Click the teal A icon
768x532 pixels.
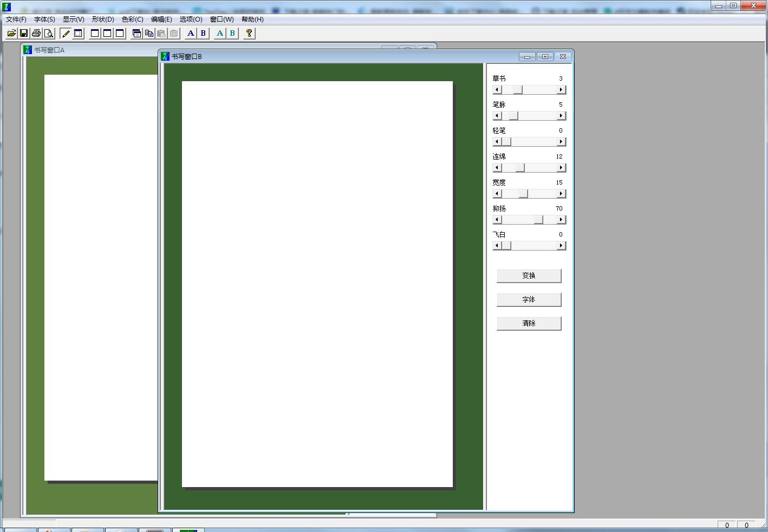220,34
